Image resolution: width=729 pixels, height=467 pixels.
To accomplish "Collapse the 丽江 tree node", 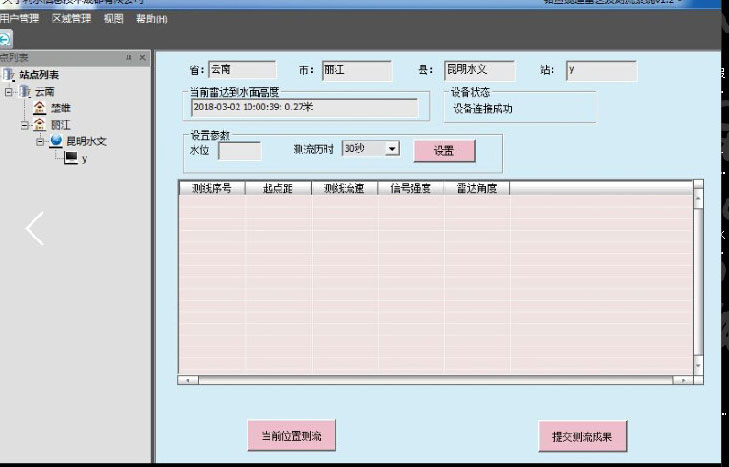I will [x=25, y=125].
